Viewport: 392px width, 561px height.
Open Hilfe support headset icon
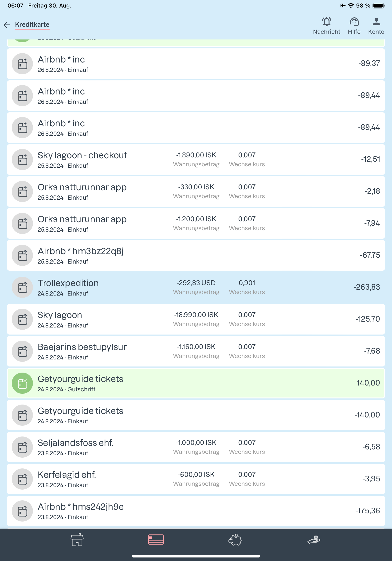[x=354, y=26]
